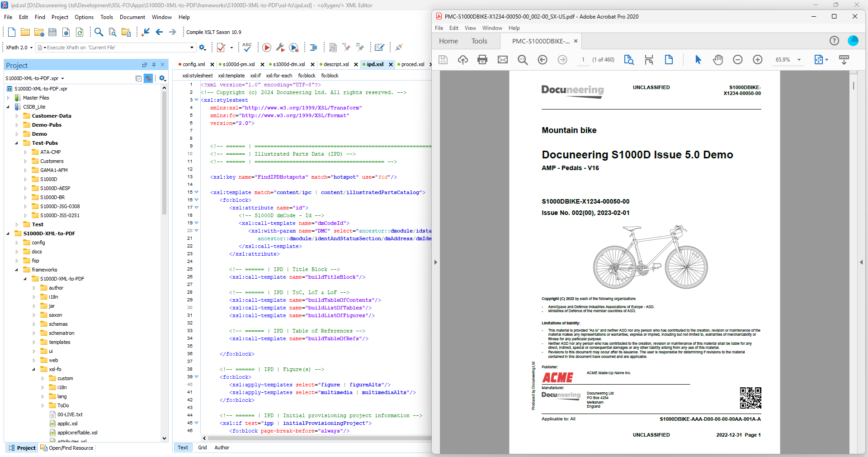Click the Validate document checkmark icon
The width and height of the screenshot is (868, 457).
point(221,48)
